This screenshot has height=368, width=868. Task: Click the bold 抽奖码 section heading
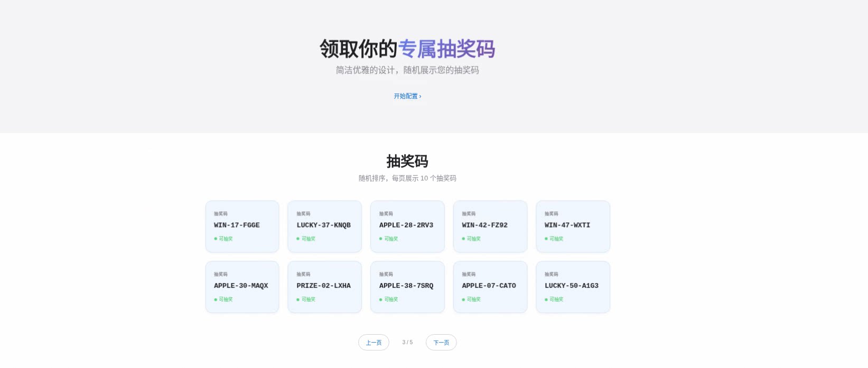click(407, 162)
